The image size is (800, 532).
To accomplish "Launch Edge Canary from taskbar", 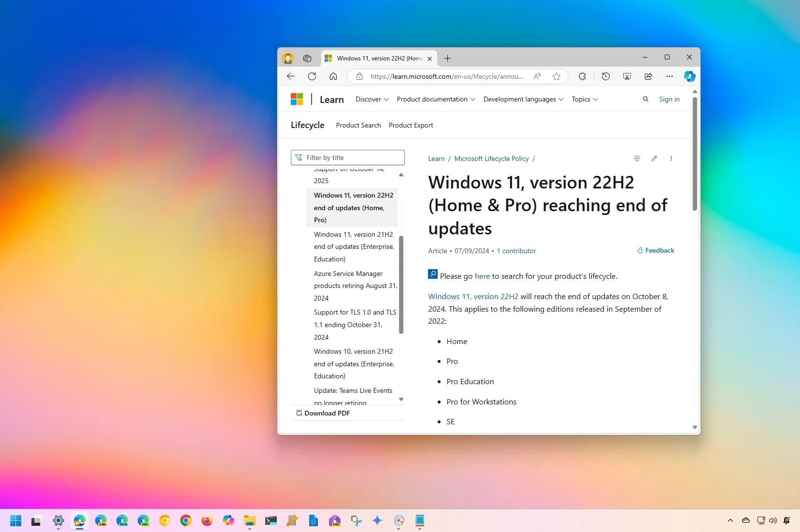I will (x=101, y=520).
